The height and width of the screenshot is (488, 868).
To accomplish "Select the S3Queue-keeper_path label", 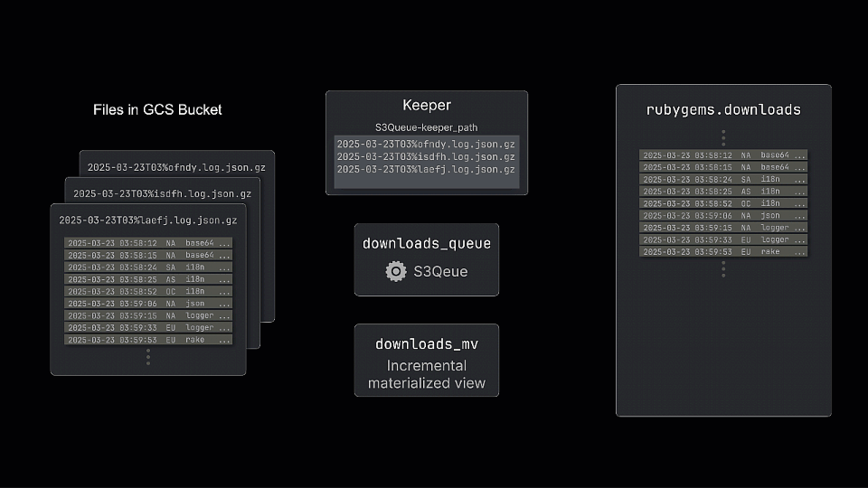I will tap(426, 127).
